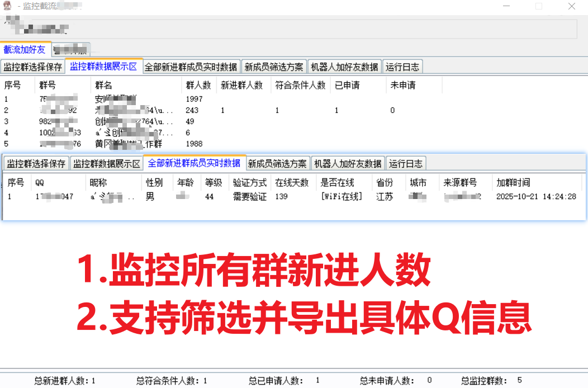
Task: Open 运行日志 tab in lower panel
Action: pyautogui.click(x=406, y=164)
